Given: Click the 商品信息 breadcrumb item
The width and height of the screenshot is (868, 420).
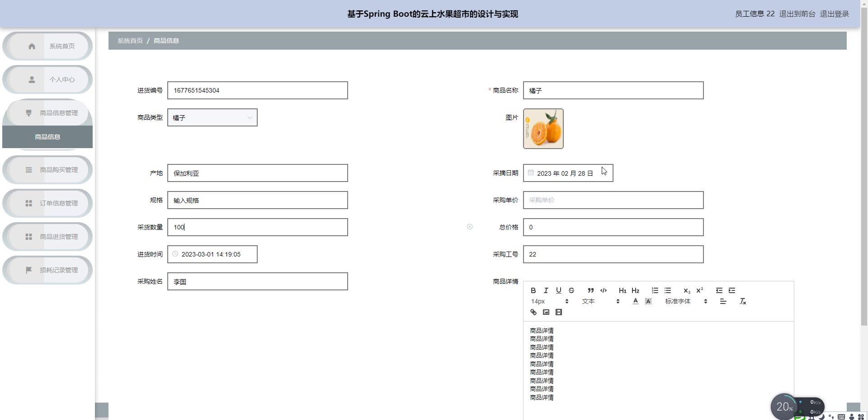Looking at the screenshot, I should (166, 41).
